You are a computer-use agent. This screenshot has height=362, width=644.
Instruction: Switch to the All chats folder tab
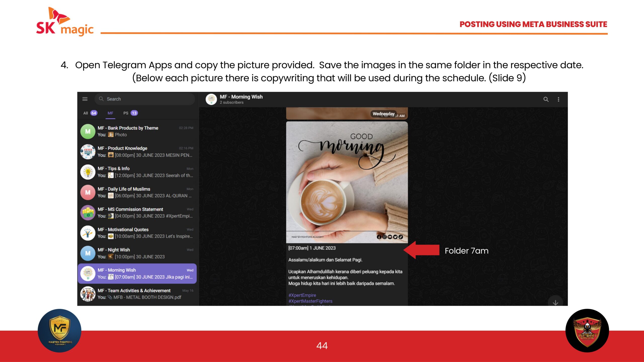(90, 113)
